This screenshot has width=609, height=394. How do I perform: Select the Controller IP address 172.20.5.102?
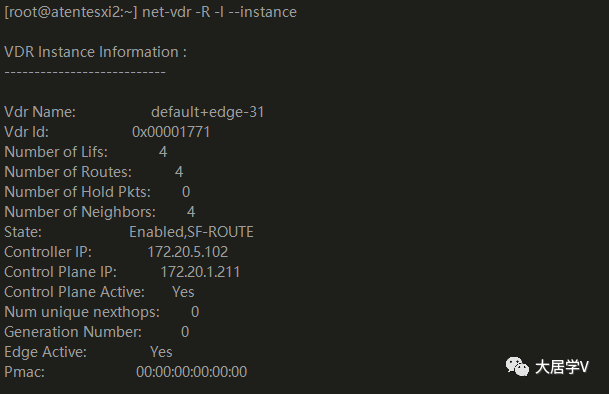tap(188, 252)
